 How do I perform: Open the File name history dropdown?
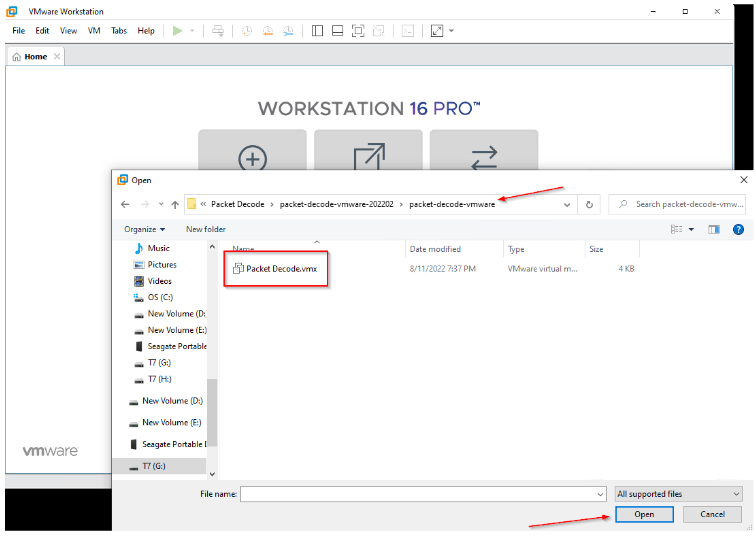pos(600,494)
